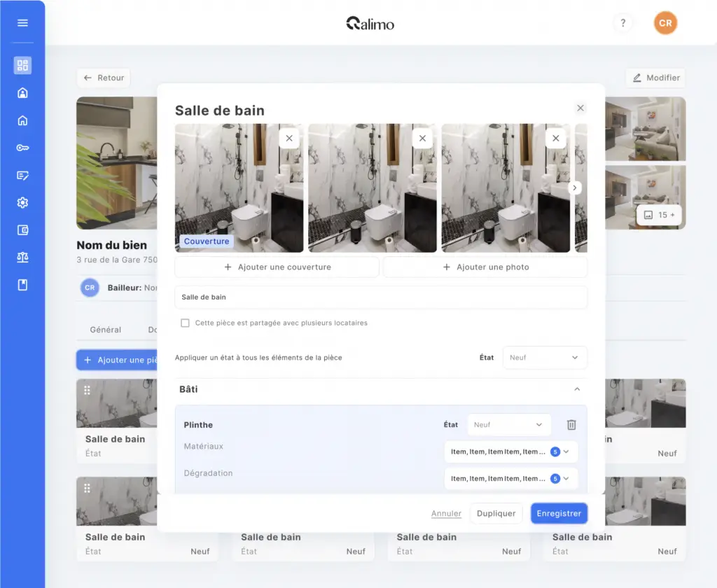Switch to the Général tab
This screenshot has height=588, width=717.
(x=105, y=330)
